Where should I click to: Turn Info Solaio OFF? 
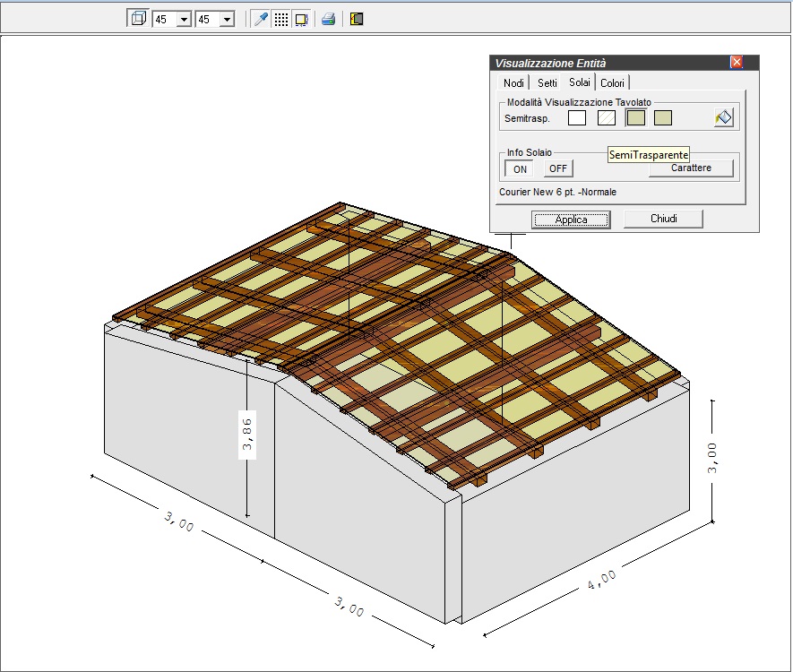[x=558, y=168]
